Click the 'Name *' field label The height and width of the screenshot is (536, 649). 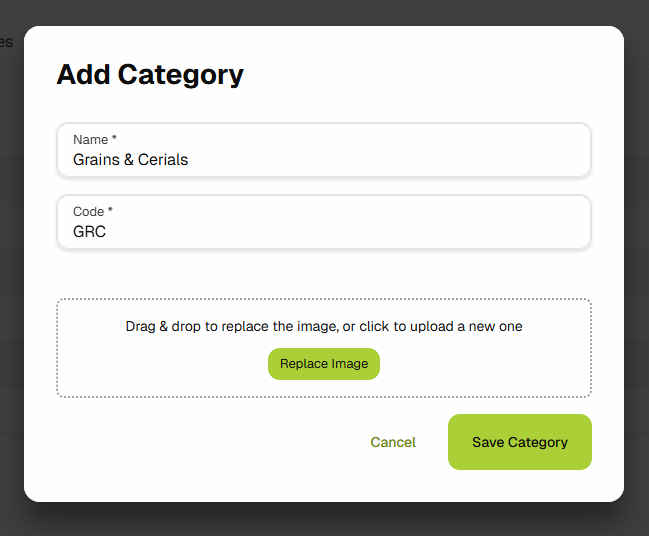(94, 140)
